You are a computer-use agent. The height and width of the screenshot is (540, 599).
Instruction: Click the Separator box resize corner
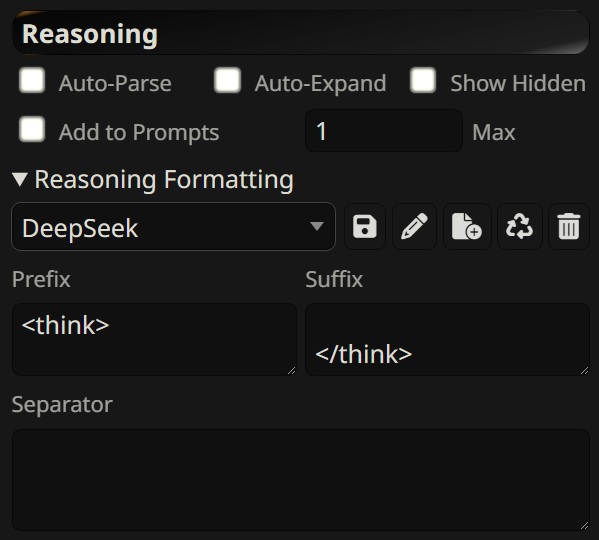[x=584, y=525]
